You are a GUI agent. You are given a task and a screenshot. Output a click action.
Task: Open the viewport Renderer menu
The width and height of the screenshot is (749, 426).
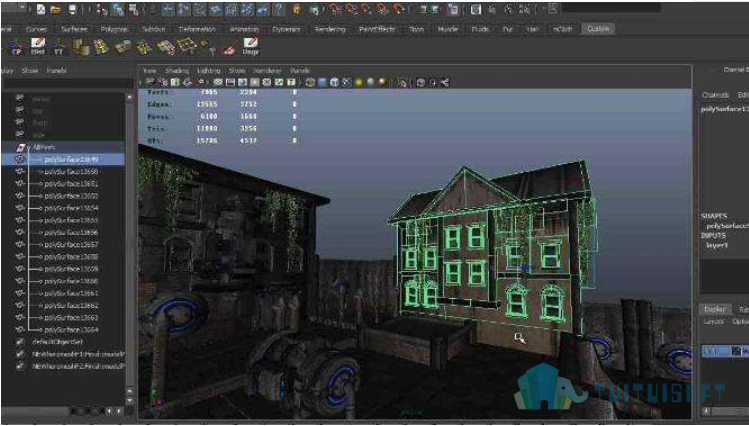pyautogui.click(x=268, y=71)
